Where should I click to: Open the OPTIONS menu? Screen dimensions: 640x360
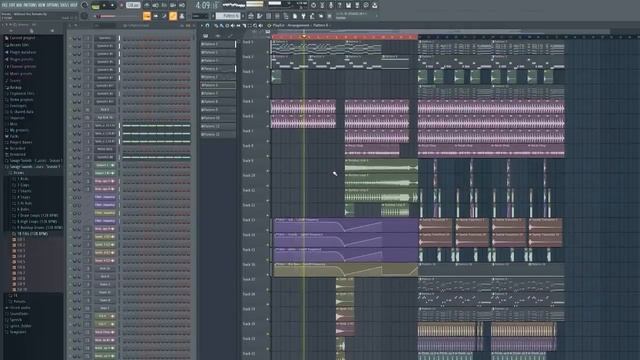[x=54, y=5]
